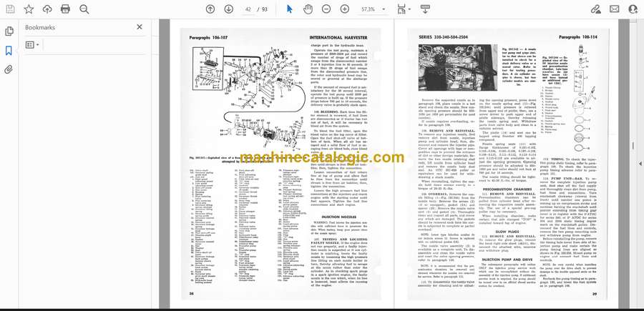Screen dimensions: 644x311
Task: Close the Bookmarks panel
Action: (x=140, y=27)
